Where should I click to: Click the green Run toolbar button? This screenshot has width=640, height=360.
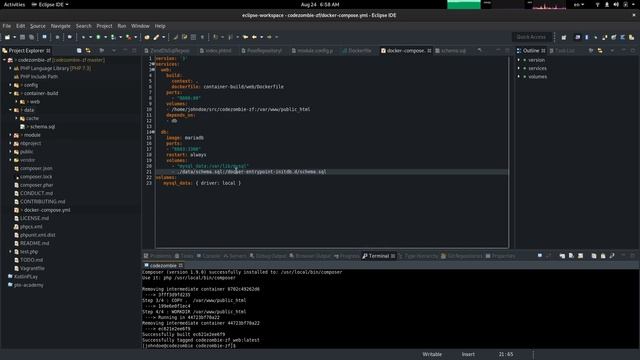tap(98, 37)
